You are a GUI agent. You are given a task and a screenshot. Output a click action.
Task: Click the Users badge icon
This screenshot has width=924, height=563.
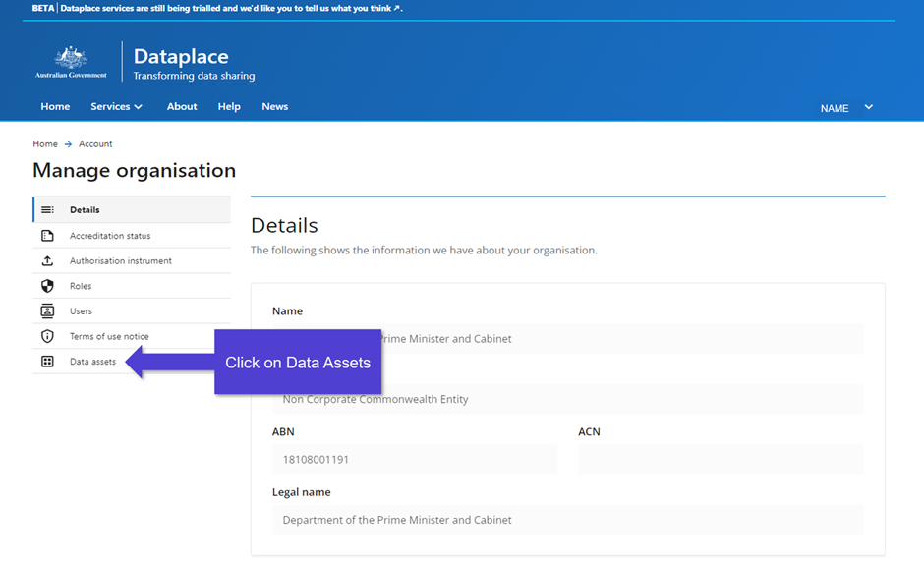pos(47,310)
